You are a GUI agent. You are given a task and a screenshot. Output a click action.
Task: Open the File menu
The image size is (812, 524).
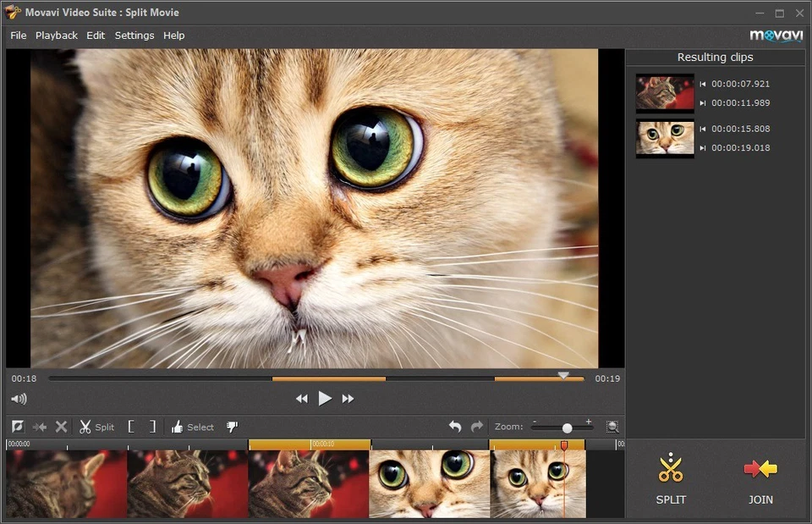click(18, 36)
